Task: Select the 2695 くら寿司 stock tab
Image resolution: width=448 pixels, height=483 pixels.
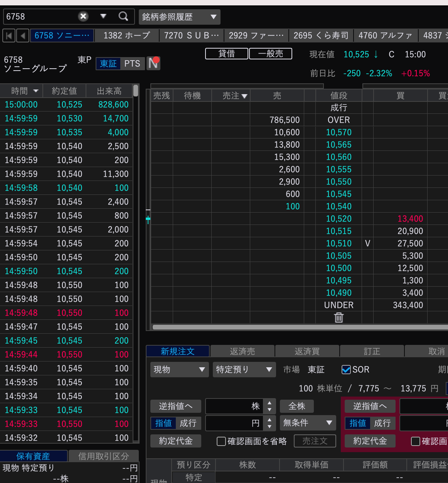Action: (x=321, y=35)
